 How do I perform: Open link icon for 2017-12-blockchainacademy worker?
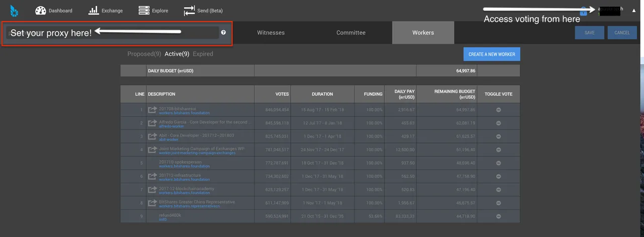152,190
